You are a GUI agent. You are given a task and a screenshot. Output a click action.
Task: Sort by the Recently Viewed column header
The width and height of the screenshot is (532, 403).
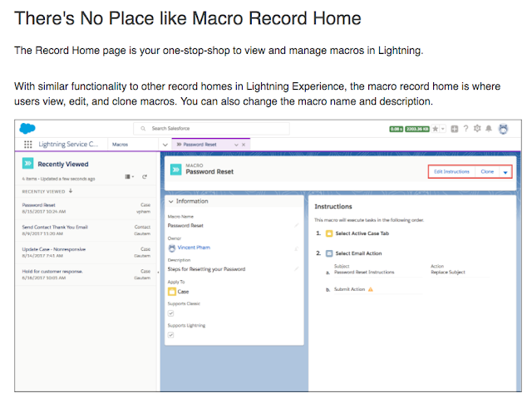47,191
